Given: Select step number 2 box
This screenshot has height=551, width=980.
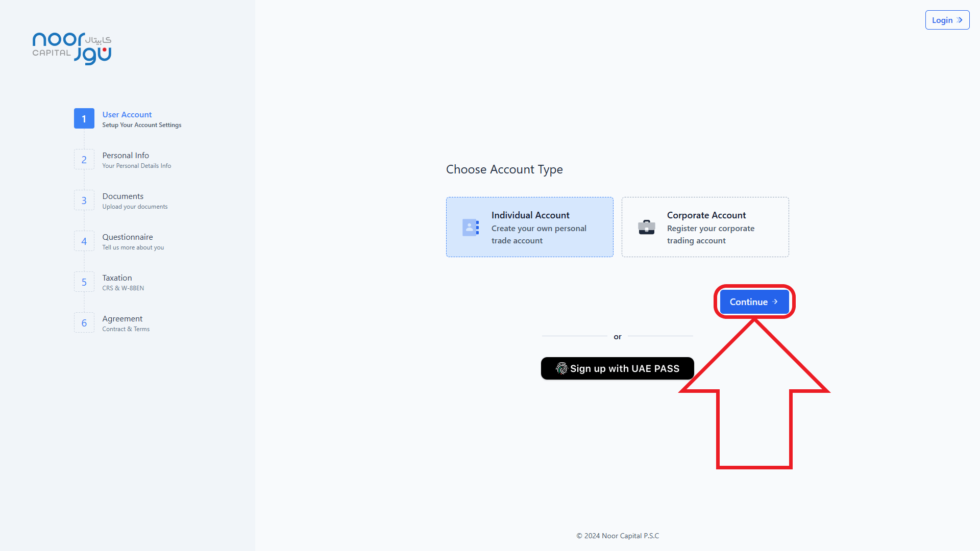Looking at the screenshot, I should [84, 159].
